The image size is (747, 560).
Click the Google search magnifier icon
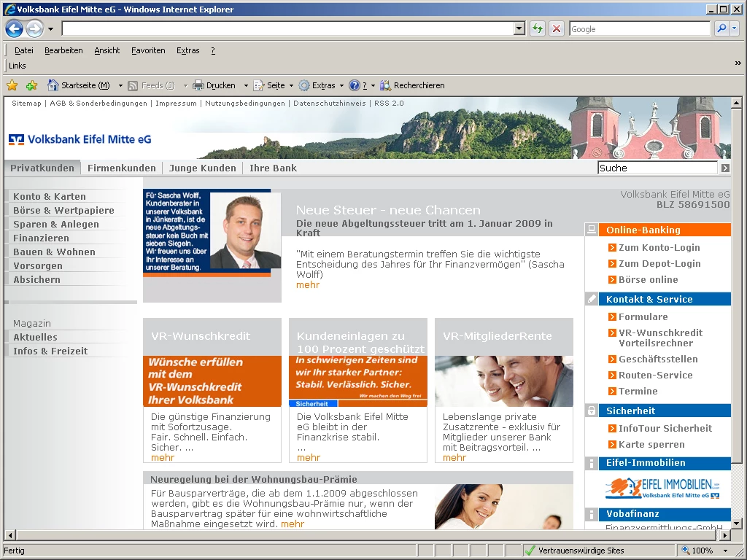(721, 28)
